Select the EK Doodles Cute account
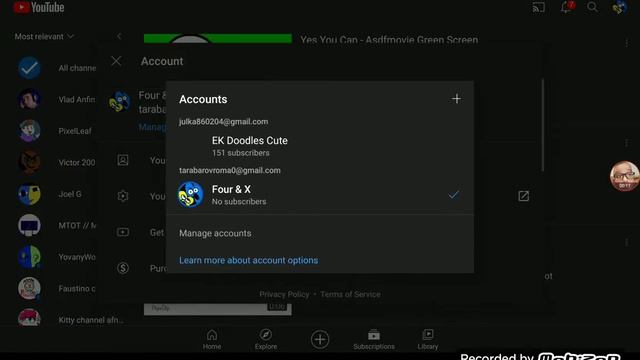The image size is (640, 360). [x=320, y=146]
